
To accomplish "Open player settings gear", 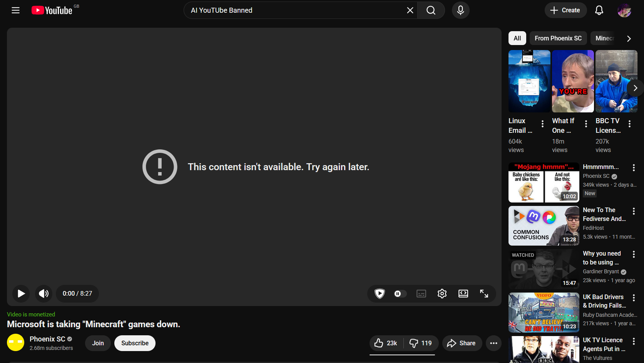I will tap(442, 294).
